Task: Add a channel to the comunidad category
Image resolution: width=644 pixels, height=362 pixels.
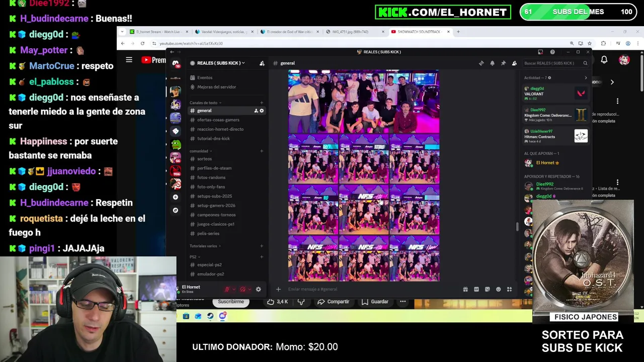Action: coord(262,151)
